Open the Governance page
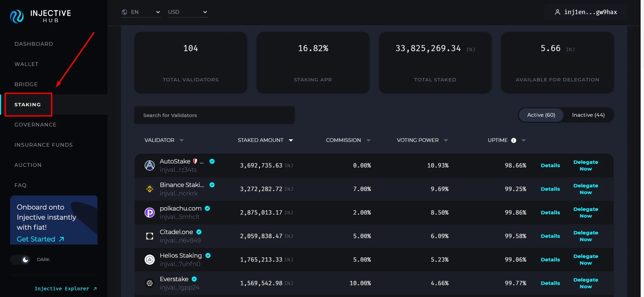 (35, 125)
